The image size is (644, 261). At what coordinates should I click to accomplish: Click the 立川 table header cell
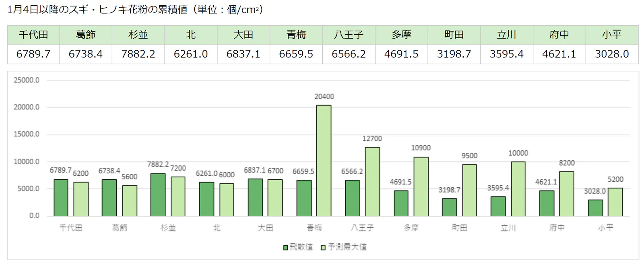[x=507, y=35]
